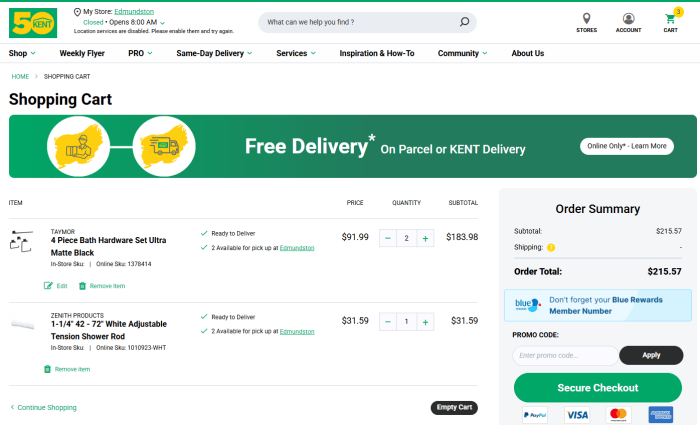This screenshot has height=425, width=700.
Task: Click the PayPal payment icon
Action: click(x=535, y=415)
